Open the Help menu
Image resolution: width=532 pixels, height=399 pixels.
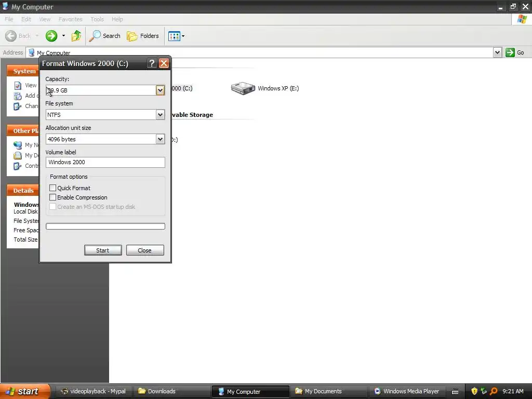117,19
